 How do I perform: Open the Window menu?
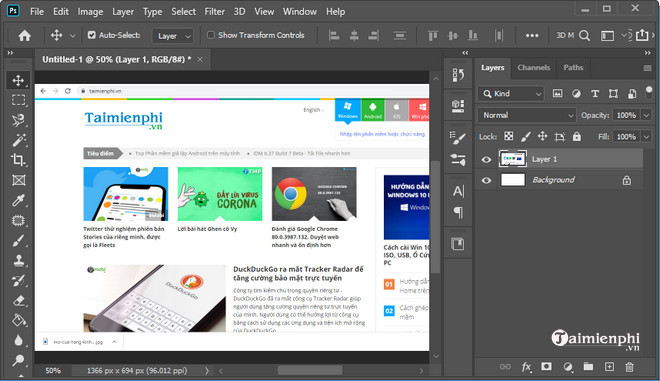pyautogui.click(x=300, y=12)
